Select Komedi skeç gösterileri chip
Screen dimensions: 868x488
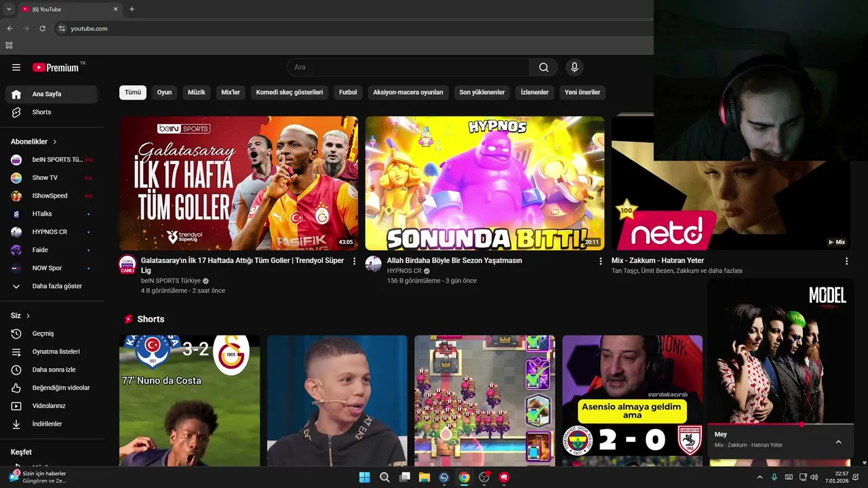tap(290, 92)
